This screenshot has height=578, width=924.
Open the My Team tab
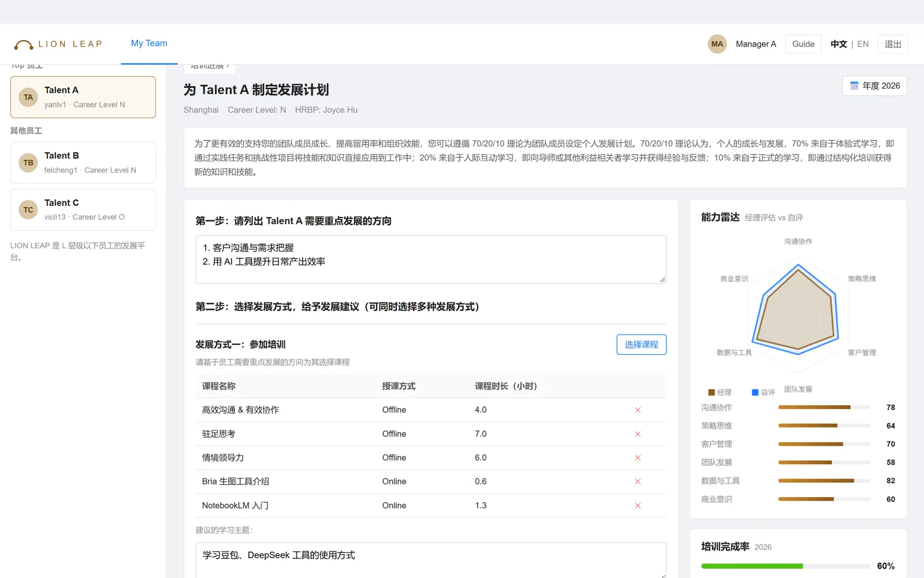pos(149,43)
